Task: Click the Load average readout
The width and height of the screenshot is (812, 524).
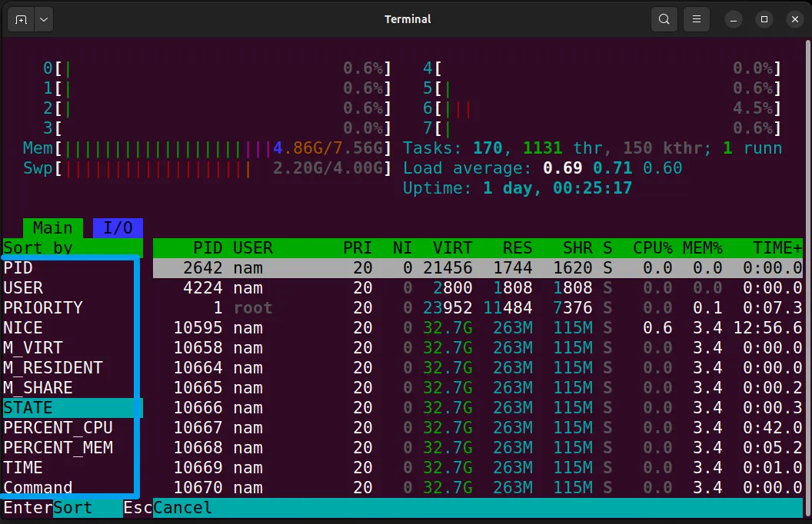Action: pyautogui.click(x=543, y=168)
